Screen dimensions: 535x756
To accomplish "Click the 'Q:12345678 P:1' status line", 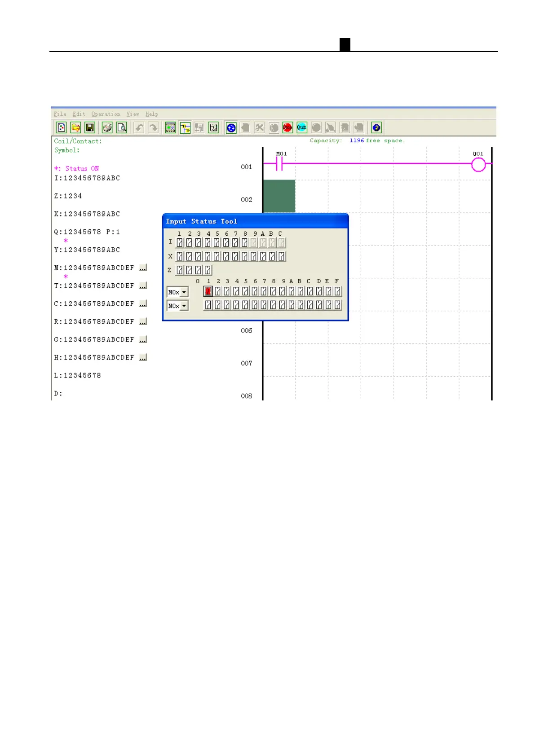I will (x=87, y=232).
